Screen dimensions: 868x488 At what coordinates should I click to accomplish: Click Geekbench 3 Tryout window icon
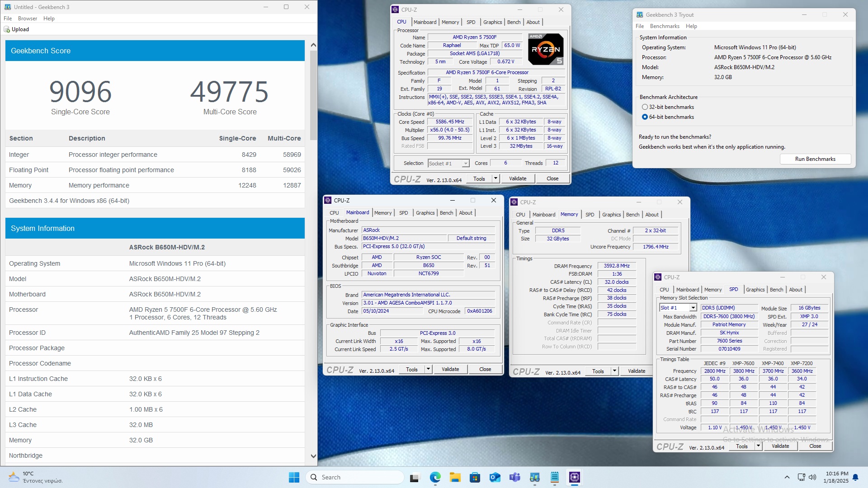[640, 14]
